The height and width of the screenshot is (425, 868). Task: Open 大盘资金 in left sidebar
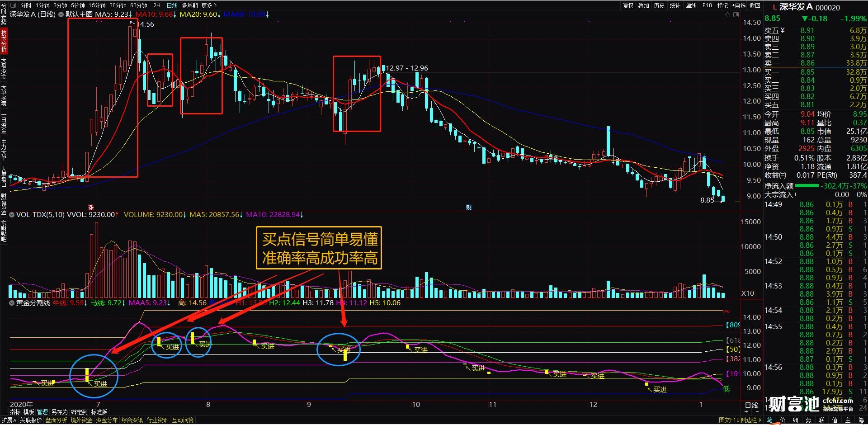(x=4, y=68)
